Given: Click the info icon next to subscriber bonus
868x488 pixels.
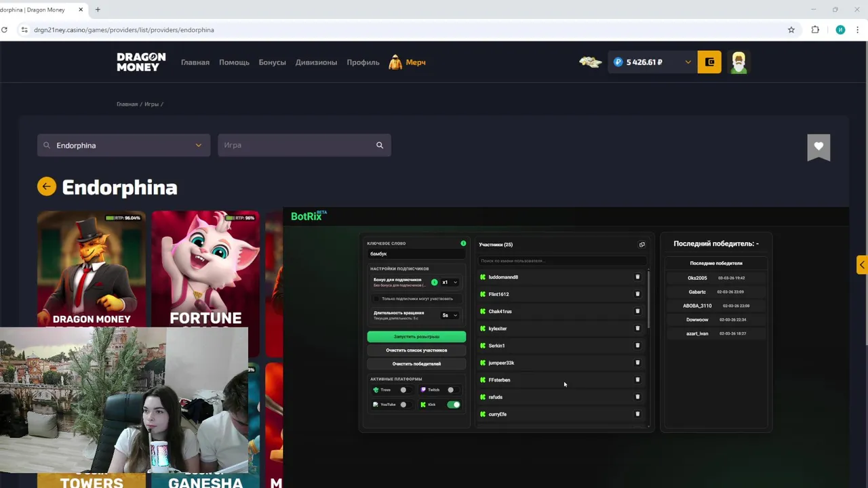Looking at the screenshot, I should tap(435, 282).
